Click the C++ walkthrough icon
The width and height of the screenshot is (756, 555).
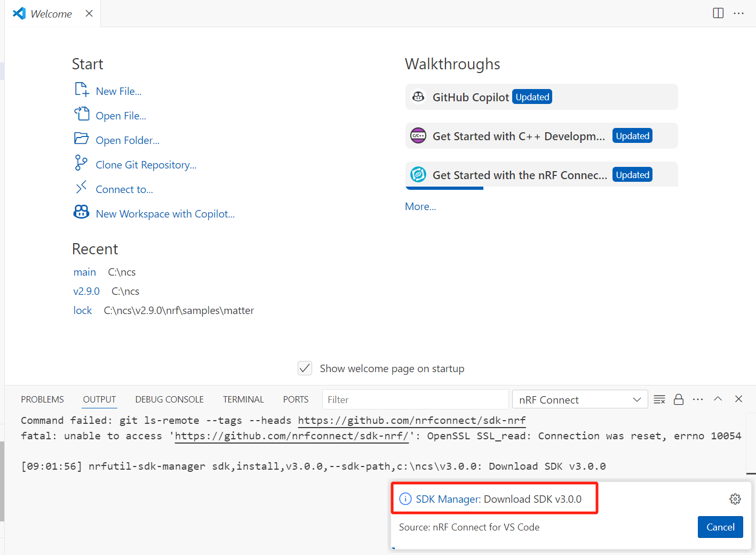[x=418, y=135]
